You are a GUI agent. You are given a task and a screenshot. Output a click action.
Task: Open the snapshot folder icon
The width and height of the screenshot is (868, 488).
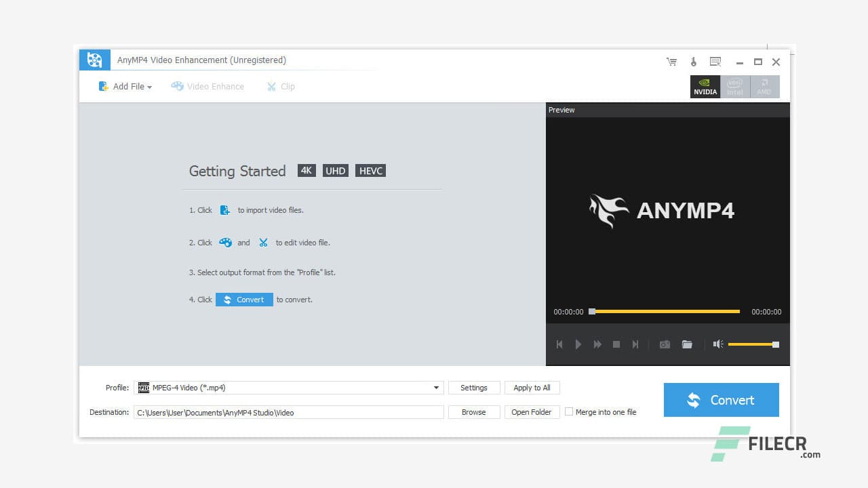687,344
